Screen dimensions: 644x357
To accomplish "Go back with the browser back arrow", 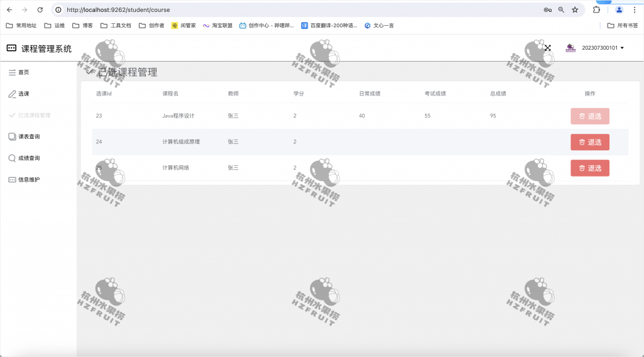I will 9,10.
